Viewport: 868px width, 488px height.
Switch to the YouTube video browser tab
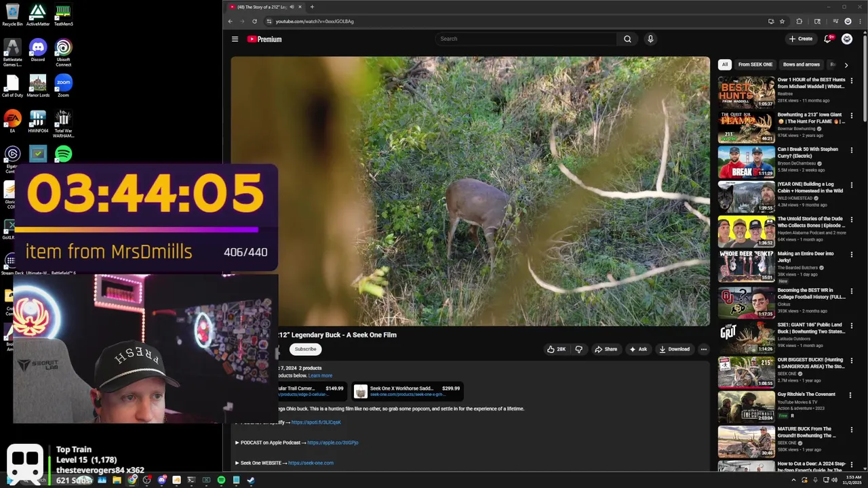[265, 7]
